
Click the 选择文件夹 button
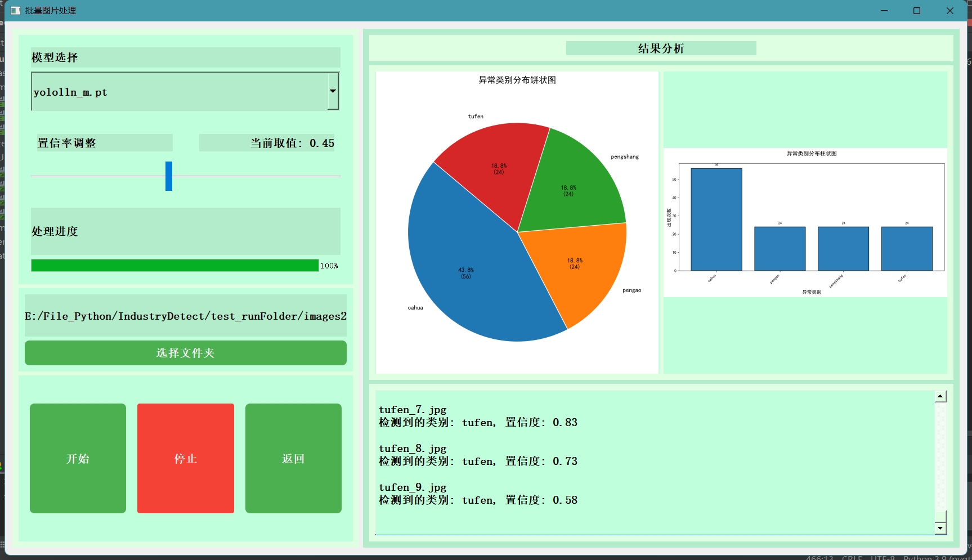(186, 353)
